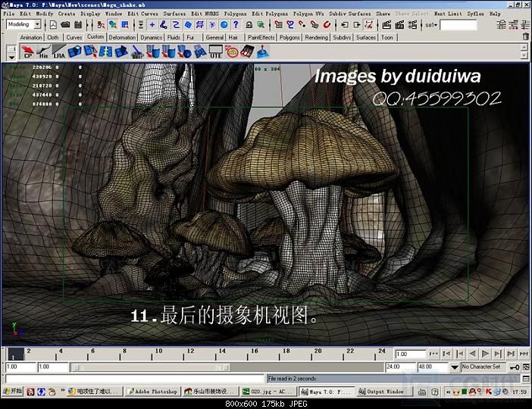532x409 pixels.
Task: Click the His shelf icon
Action: (x=43, y=52)
